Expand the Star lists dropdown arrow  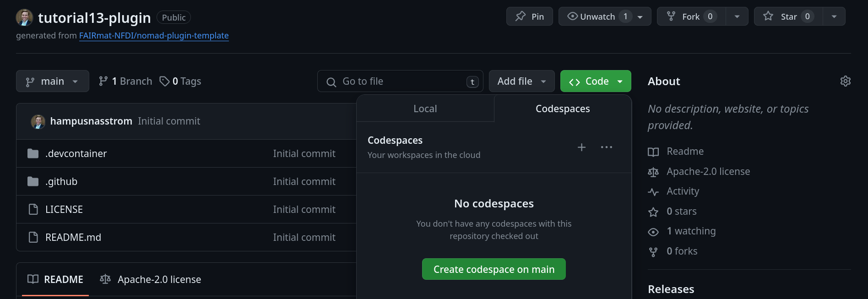[x=834, y=16]
